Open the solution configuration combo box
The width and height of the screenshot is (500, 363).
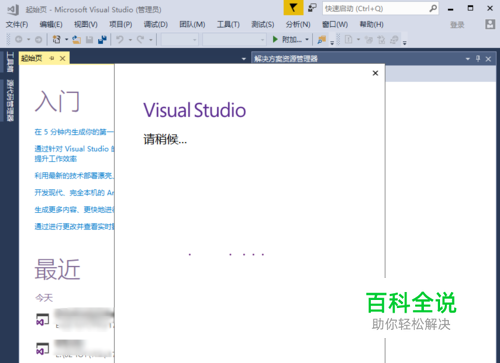[x=180, y=40]
